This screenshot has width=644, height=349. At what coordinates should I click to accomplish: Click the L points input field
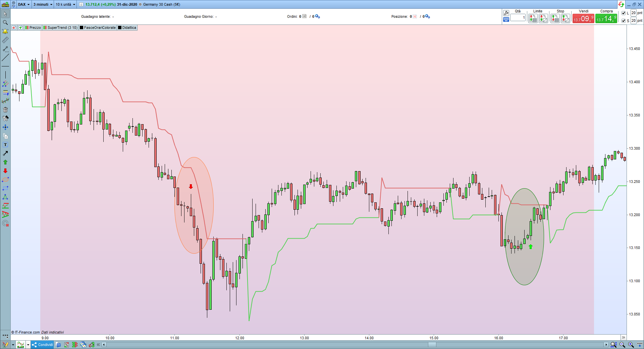tap(633, 13)
